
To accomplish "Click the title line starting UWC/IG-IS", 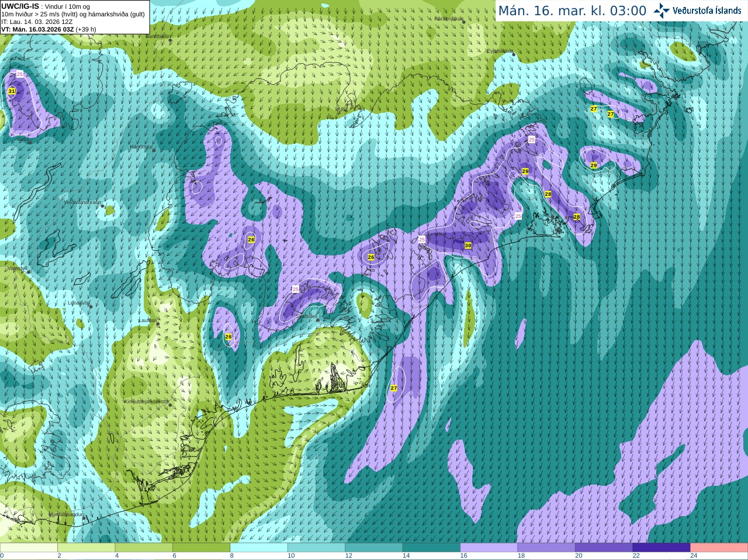I will coord(46,6).
